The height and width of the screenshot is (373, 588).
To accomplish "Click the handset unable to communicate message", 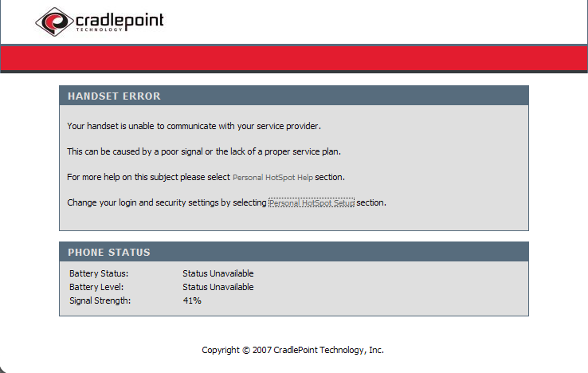I will (194, 126).
